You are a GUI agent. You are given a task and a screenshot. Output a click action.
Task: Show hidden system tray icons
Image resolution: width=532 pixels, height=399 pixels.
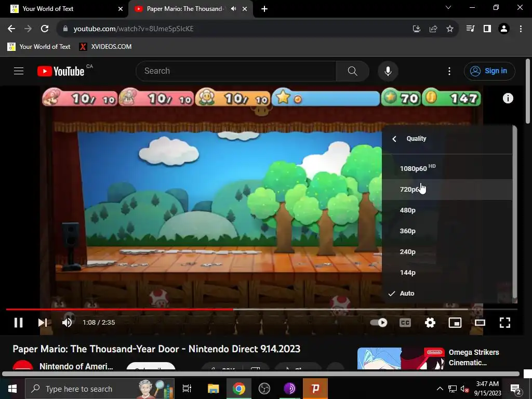(440, 389)
